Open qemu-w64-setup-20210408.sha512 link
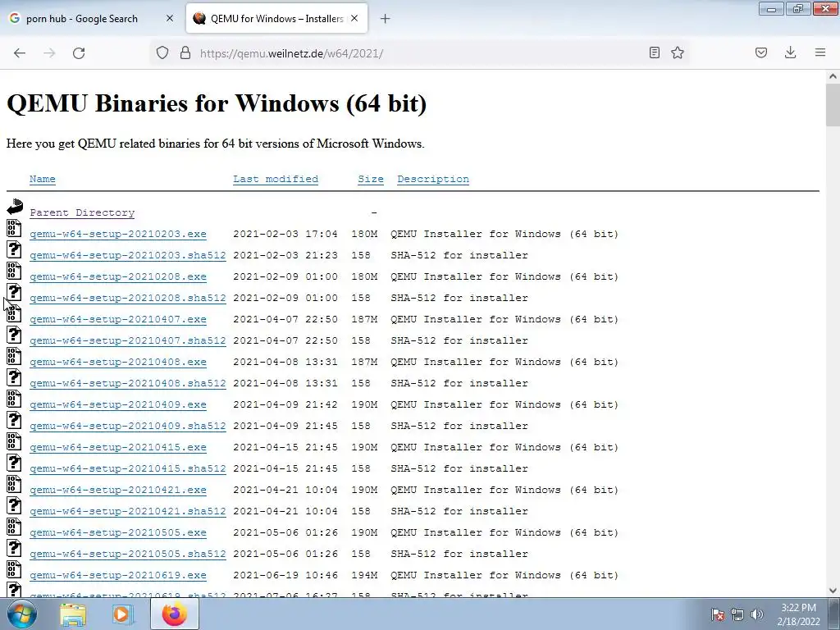Viewport: 840px width, 630px height. (x=127, y=384)
